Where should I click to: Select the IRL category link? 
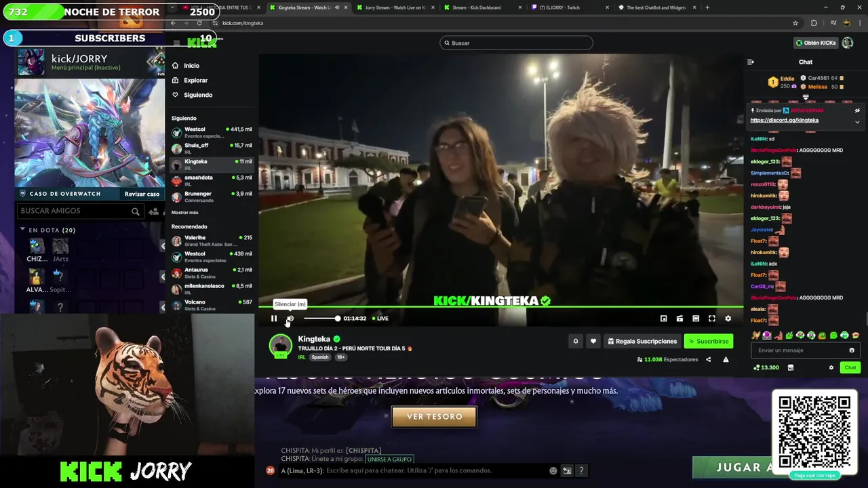(x=302, y=357)
